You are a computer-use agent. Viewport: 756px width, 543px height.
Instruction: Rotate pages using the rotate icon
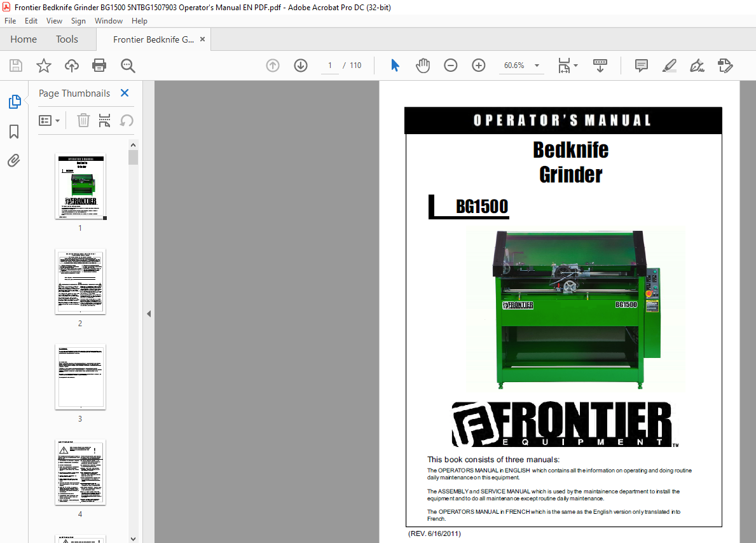coord(127,120)
